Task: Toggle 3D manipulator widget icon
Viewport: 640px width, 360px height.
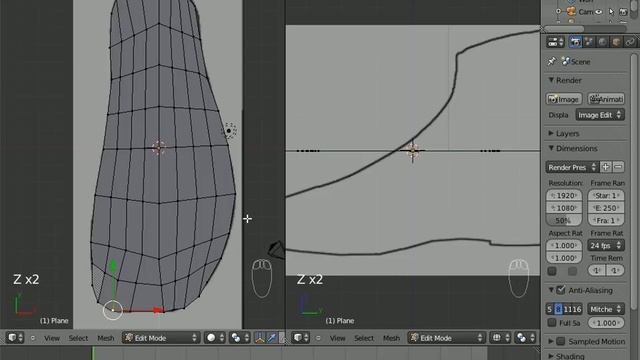Action: pos(260,338)
